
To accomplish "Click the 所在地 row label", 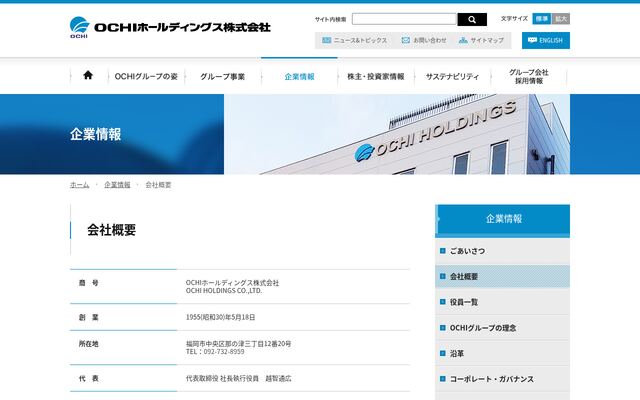I will pyautogui.click(x=89, y=344).
